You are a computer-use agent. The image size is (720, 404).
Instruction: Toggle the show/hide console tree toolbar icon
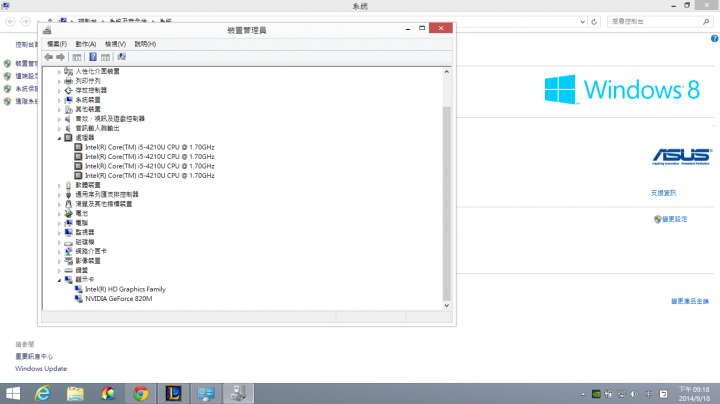77,57
